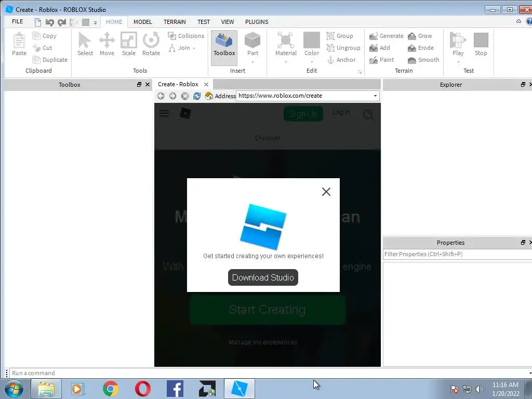Click the browser Home icon
The image size is (532, 399).
pos(209,96)
